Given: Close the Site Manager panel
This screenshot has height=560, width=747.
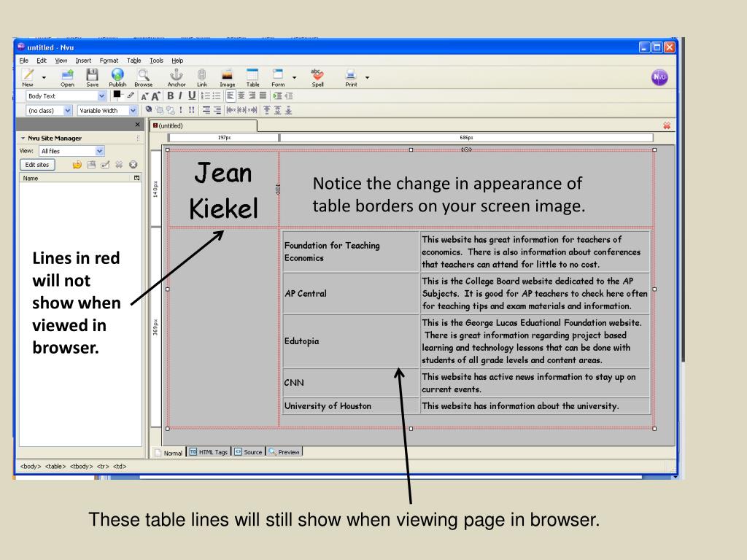Looking at the screenshot, I should (138, 124).
